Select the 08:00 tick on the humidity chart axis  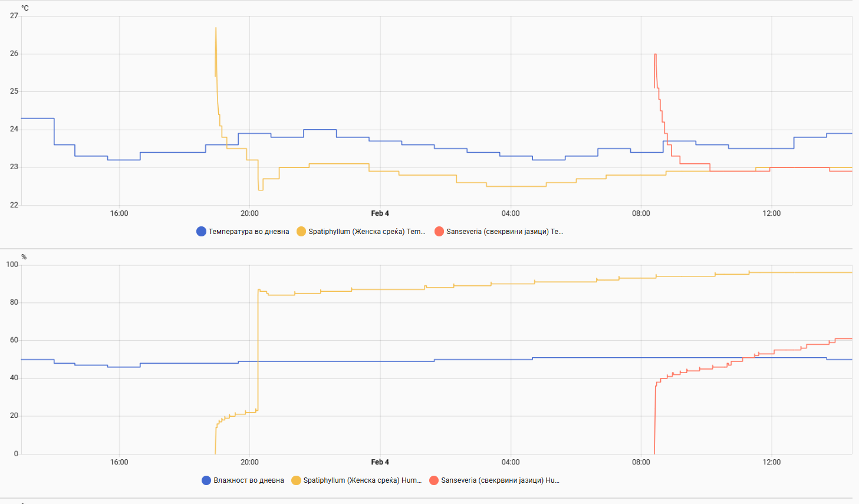click(x=641, y=462)
